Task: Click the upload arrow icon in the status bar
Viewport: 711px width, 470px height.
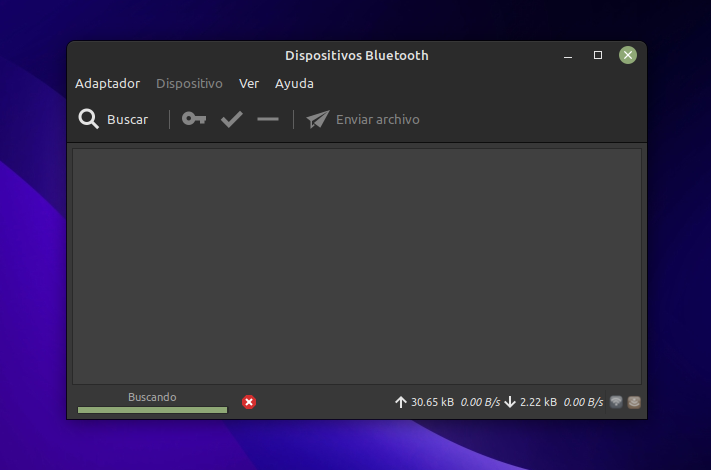Action: pos(401,402)
